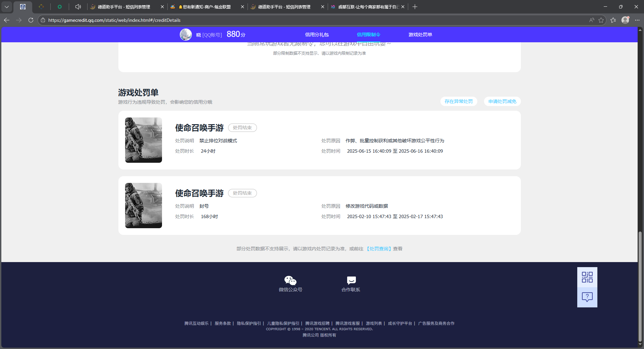Click the 使命召唤手游 title in the 封号 card
This screenshot has width=644, height=349.
(199, 193)
